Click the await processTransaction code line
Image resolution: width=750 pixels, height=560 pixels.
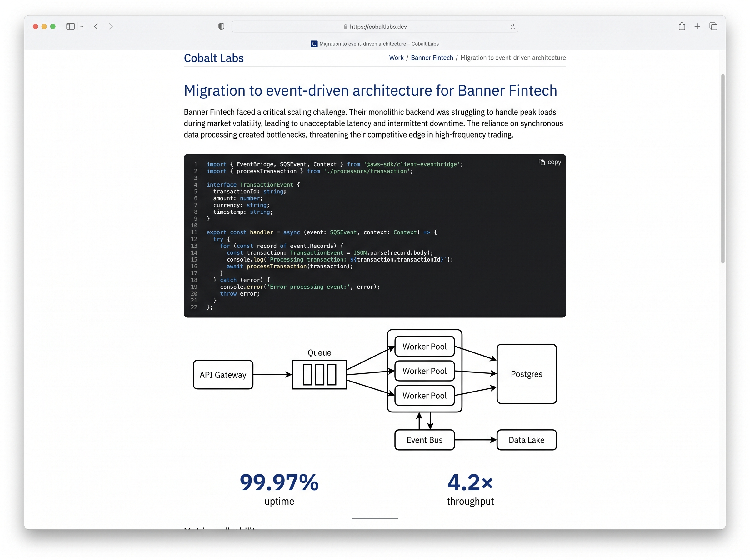(290, 266)
